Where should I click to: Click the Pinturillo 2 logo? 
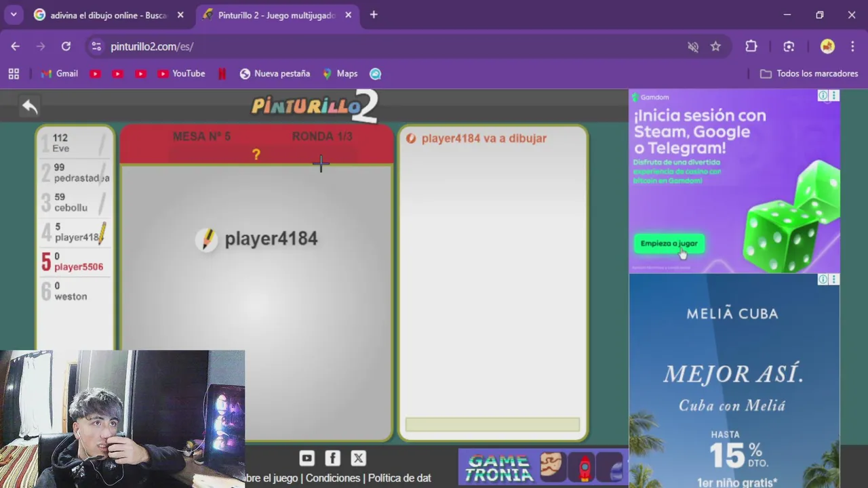point(315,106)
